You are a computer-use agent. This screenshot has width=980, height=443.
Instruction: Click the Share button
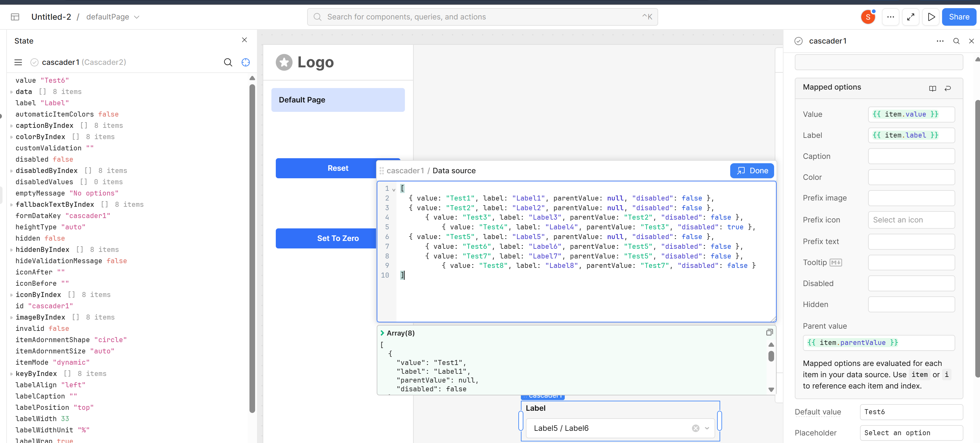959,17
